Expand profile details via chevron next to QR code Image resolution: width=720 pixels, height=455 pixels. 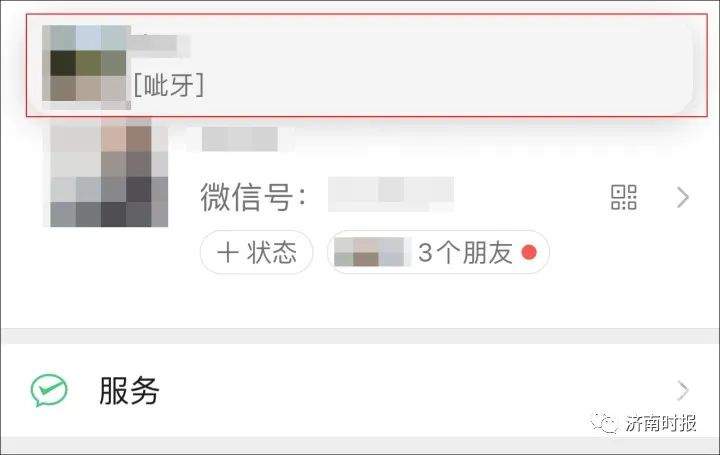(683, 197)
